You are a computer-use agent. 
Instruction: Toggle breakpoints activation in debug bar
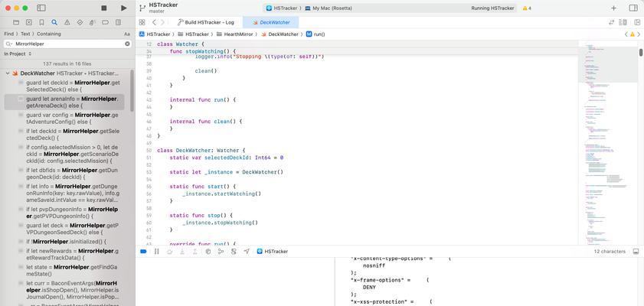(x=143, y=252)
